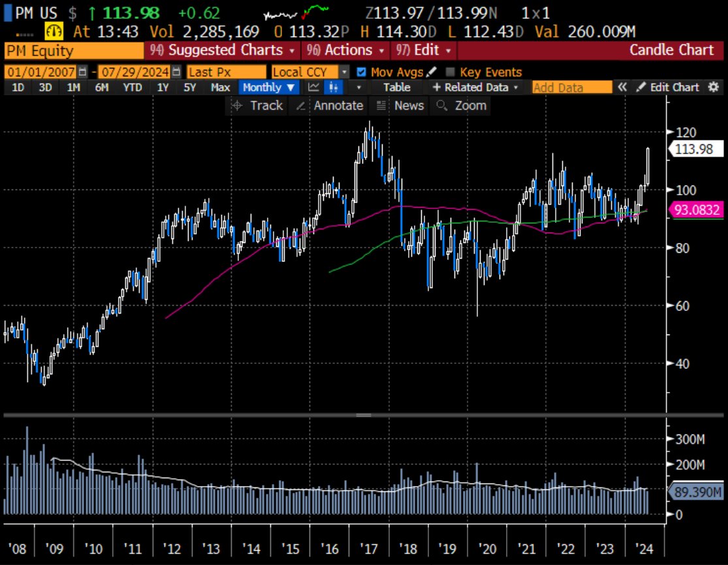The image size is (728, 565).
Task: Expand the Suggested Charts menu
Action: coord(223,50)
